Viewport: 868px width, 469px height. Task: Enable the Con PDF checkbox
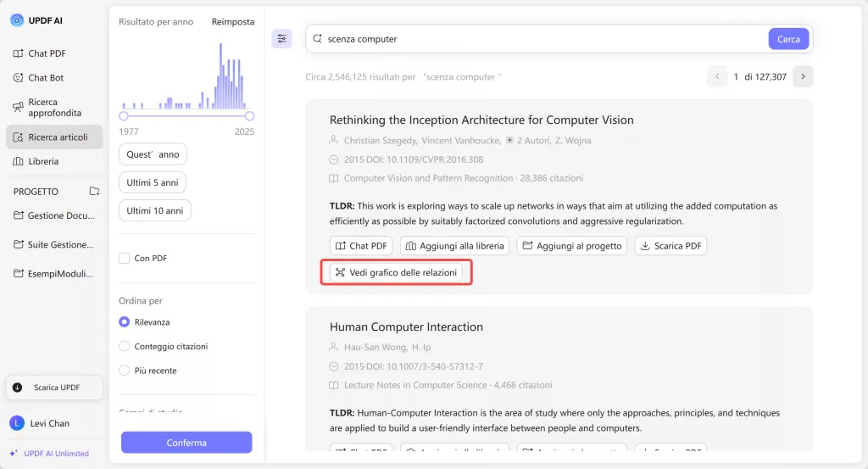click(125, 258)
